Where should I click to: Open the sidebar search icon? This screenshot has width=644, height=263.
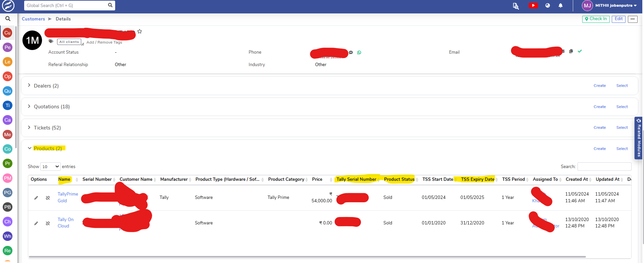[x=8, y=19]
